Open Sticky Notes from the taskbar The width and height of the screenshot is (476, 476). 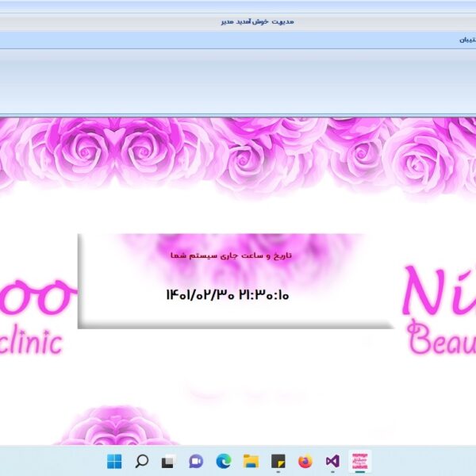pos(278,461)
